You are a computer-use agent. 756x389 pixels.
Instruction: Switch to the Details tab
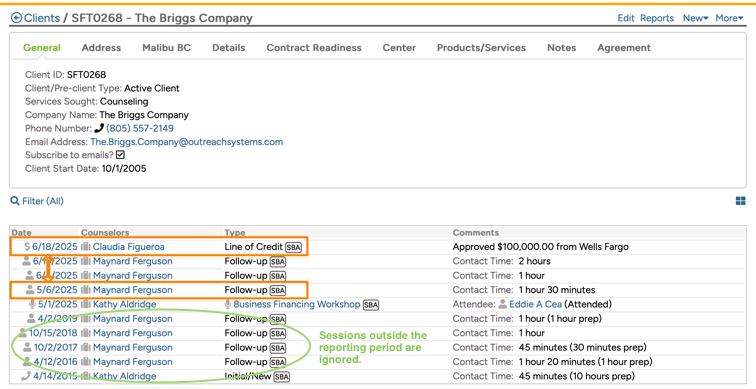tap(229, 48)
